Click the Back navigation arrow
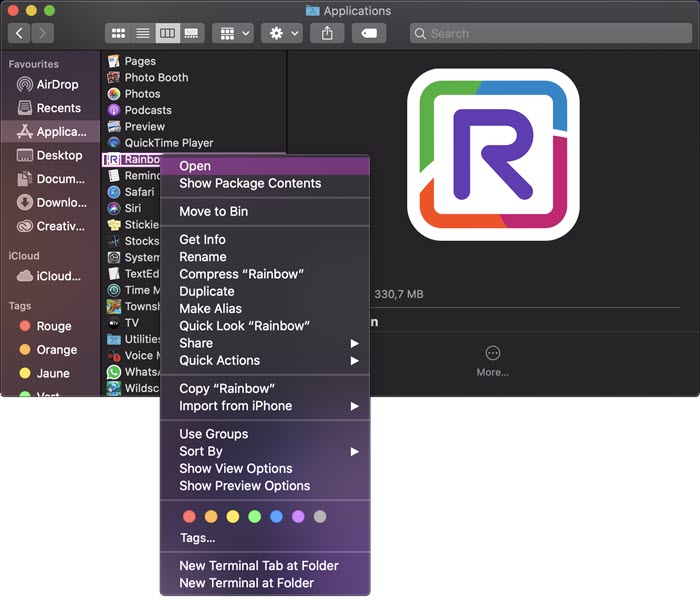Viewport: 700px width, 601px height. (19, 33)
